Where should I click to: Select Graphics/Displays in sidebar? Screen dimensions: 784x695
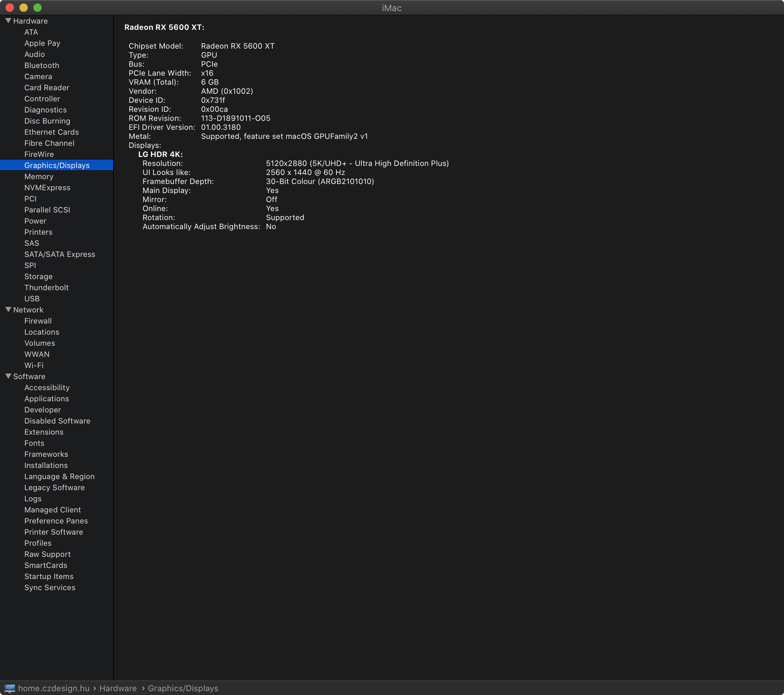coord(57,165)
